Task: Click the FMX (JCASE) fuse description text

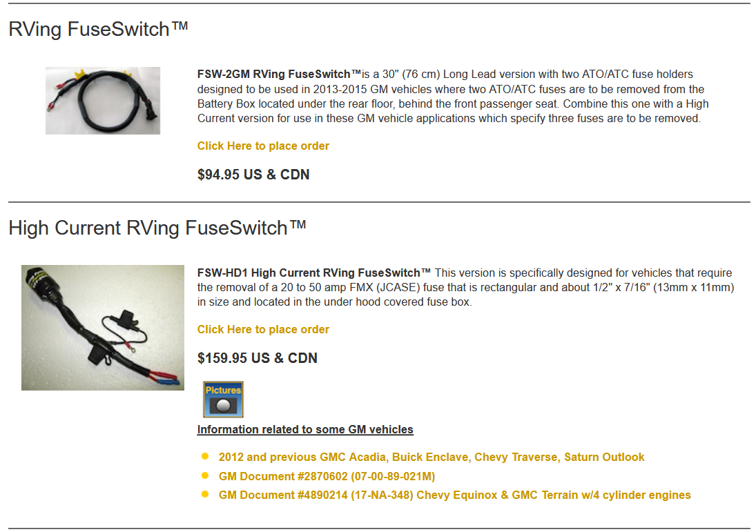Action: tap(466, 288)
